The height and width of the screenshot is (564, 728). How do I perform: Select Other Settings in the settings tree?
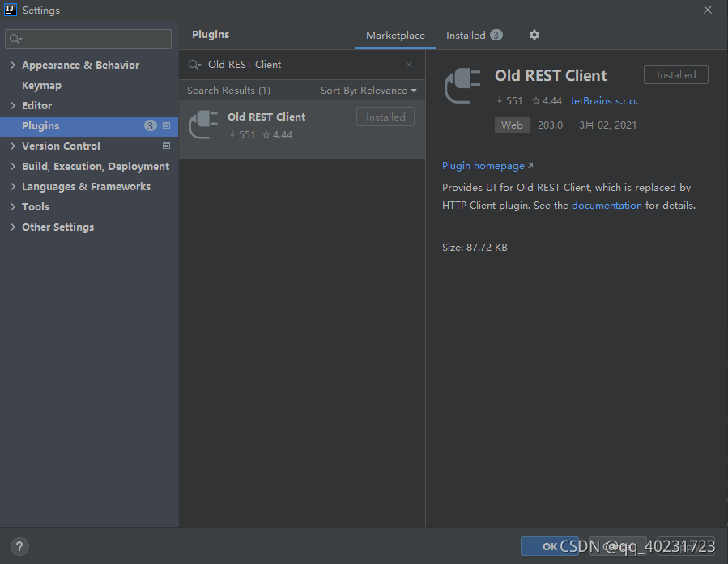point(58,227)
